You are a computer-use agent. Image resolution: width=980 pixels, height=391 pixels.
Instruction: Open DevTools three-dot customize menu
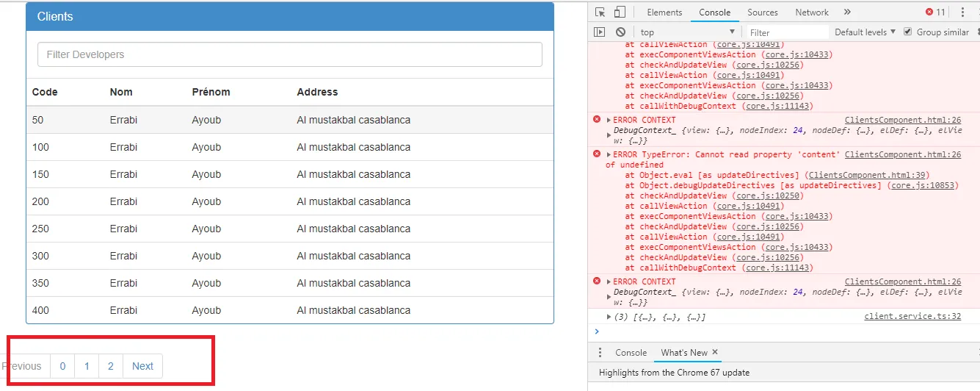pyautogui.click(x=962, y=12)
